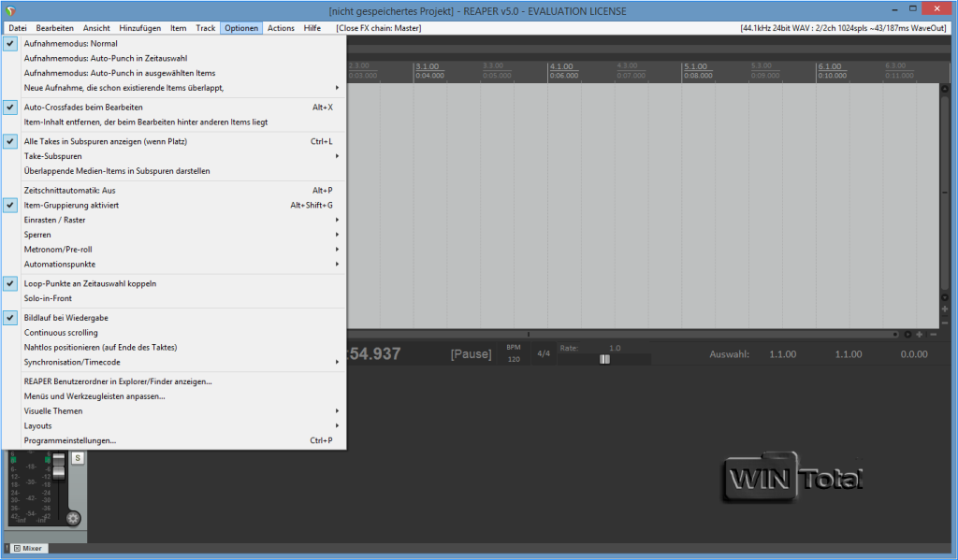Click the REAPER app icon in title bar
The height and width of the screenshot is (560, 958).
click(10, 10)
